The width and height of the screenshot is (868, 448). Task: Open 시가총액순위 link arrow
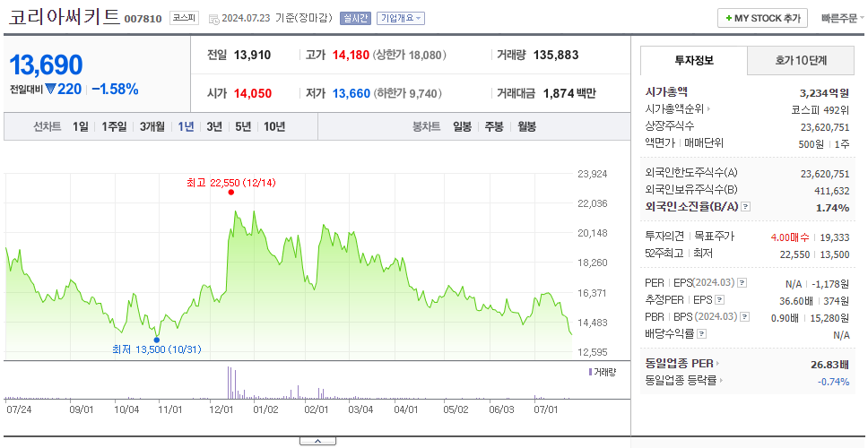coord(708,109)
